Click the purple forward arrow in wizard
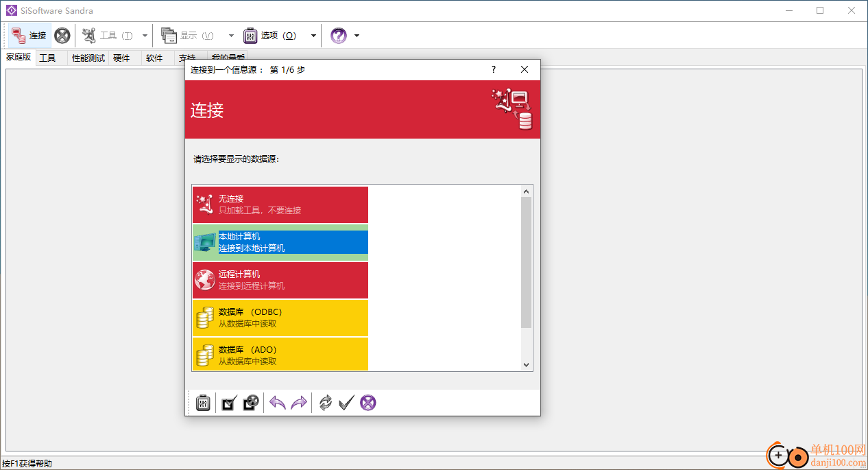This screenshot has height=470, width=868. pos(299,403)
